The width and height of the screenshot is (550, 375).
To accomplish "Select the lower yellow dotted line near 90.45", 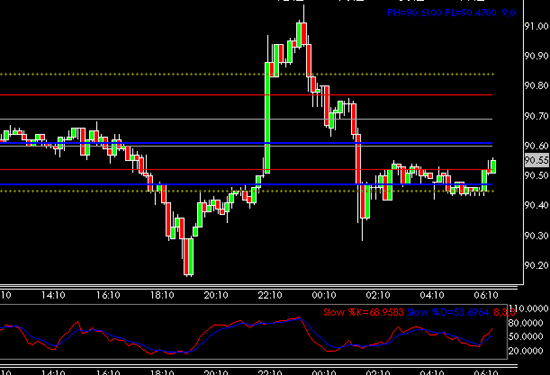I will (x=247, y=191).
